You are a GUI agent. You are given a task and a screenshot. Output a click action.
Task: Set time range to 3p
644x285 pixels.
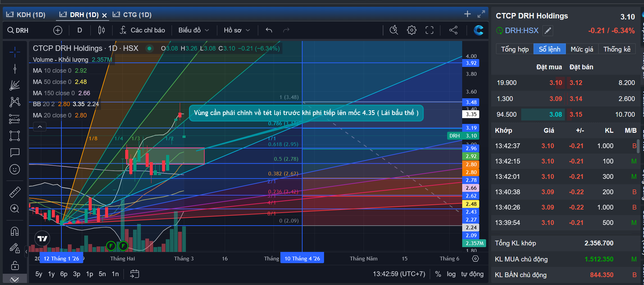pyautogui.click(x=77, y=274)
